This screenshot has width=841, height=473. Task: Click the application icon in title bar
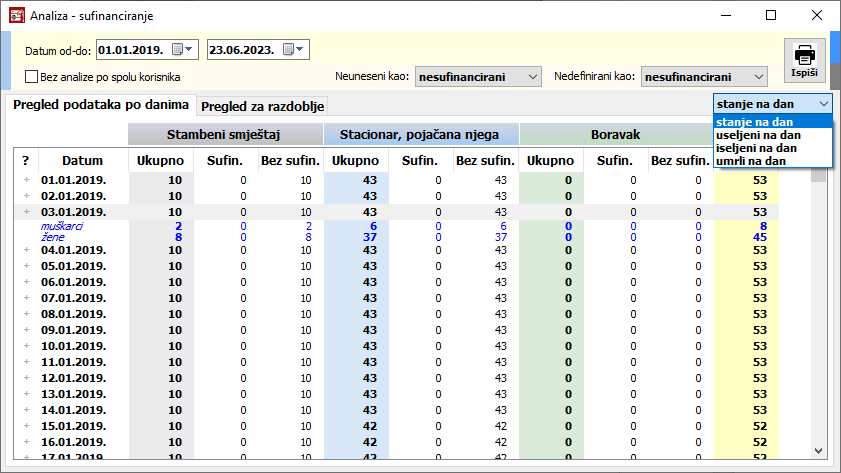tap(16, 16)
